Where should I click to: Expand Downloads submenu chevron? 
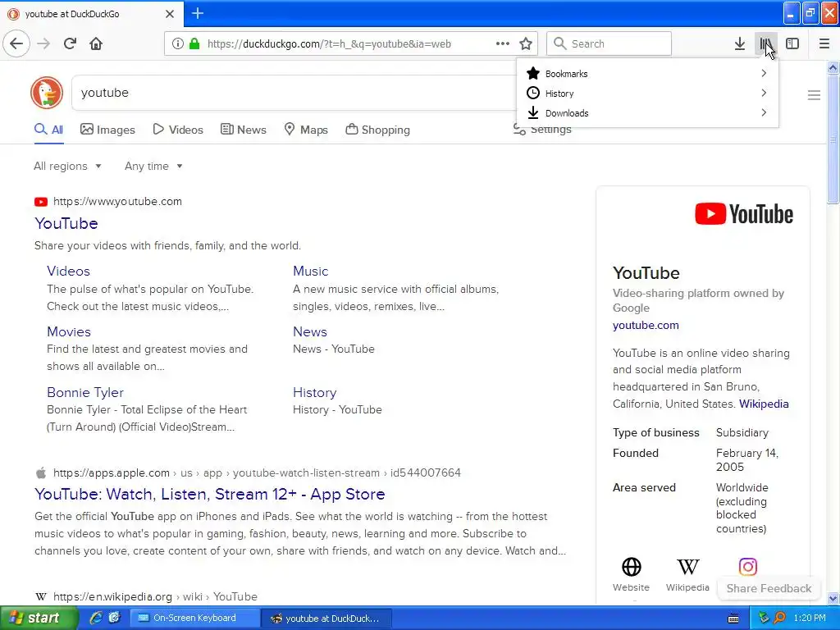click(764, 112)
